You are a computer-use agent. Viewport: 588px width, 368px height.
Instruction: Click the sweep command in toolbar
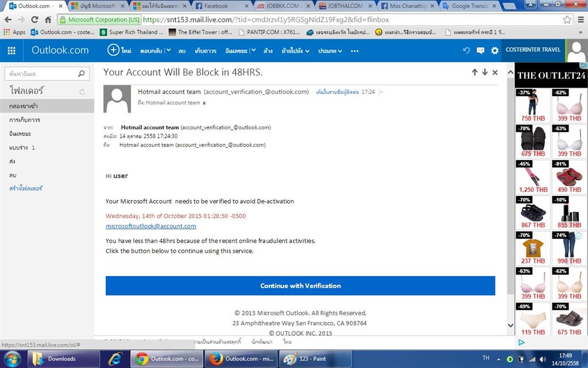coord(268,51)
